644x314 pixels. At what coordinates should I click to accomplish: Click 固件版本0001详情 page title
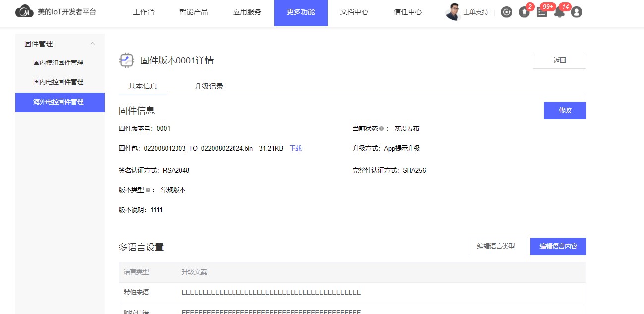point(177,61)
